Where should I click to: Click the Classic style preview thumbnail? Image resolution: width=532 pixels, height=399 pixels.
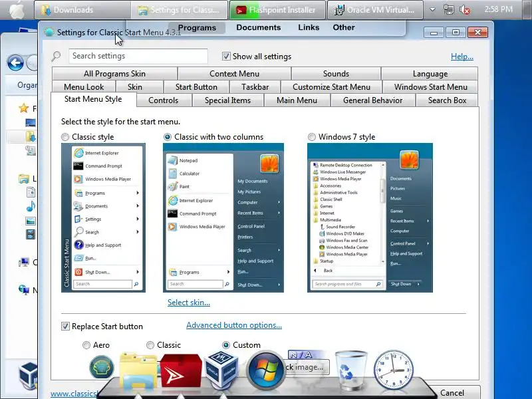103,217
